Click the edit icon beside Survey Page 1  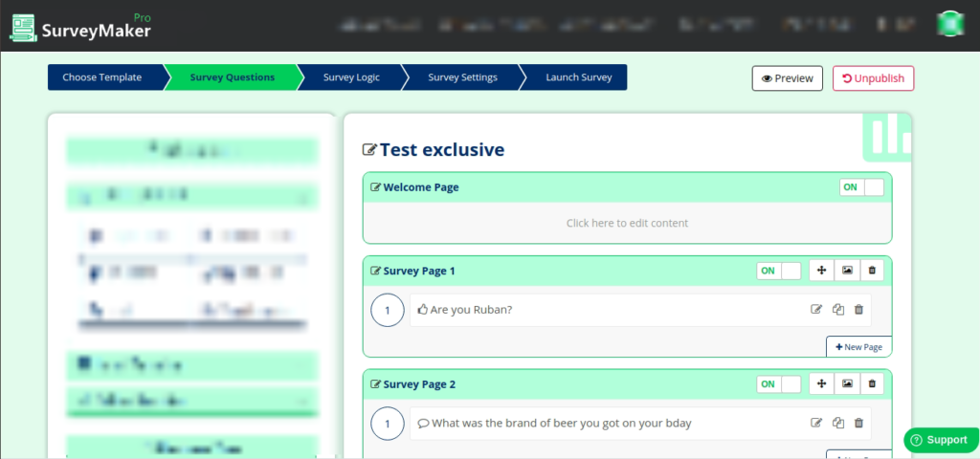pyautogui.click(x=375, y=271)
